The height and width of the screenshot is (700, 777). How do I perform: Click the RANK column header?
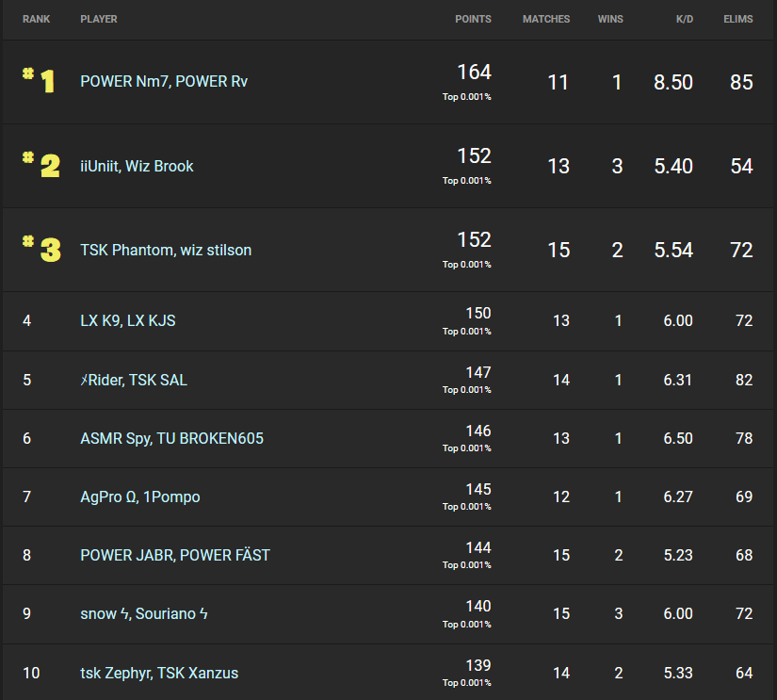coord(37,19)
